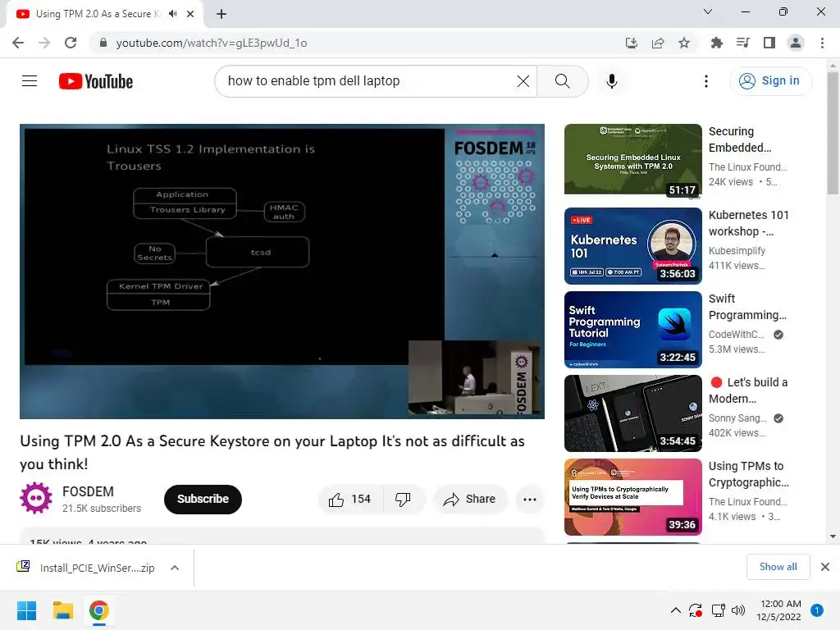Screen dimensions: 840x630
Task: Open the Kubesimplify channel name
Action: coord(737,251)
